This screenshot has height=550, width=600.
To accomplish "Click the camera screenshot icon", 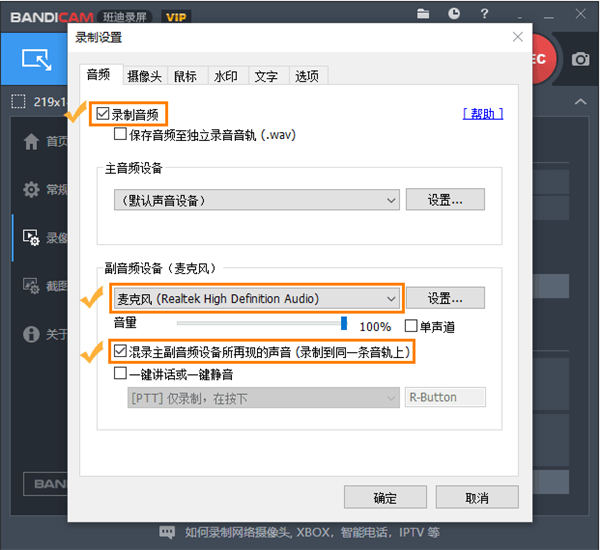I will 580,59.
